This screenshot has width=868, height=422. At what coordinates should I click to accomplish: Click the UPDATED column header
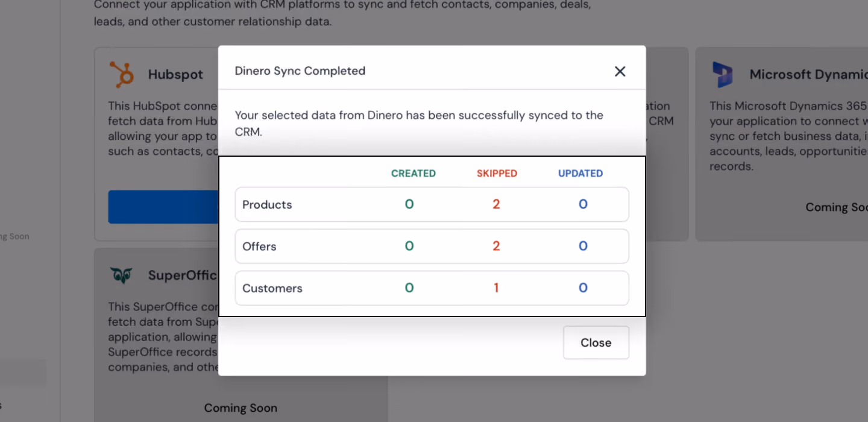pyautogui.click(x=580, y=174)
